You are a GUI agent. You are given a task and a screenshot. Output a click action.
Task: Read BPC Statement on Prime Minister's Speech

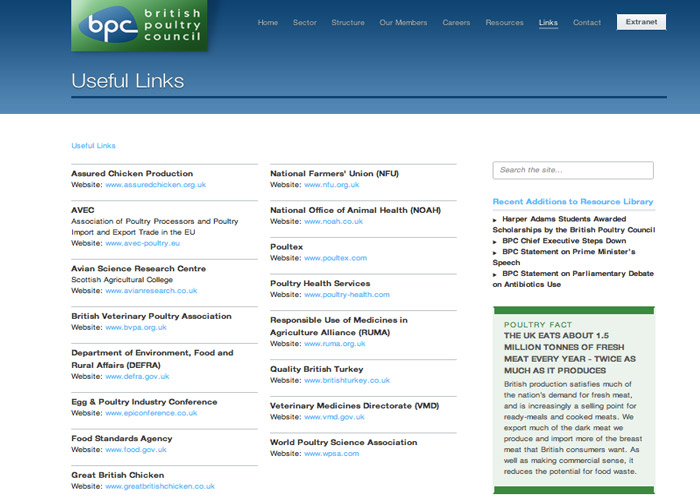pyautogui.click(x=564, y=257)
